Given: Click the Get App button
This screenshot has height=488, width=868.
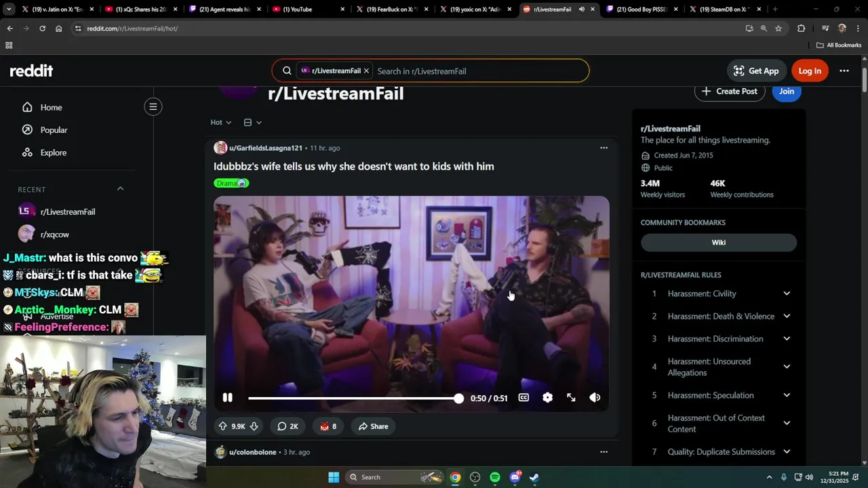Looking at the screenshot, I should pyautogui.click(x=756, y=70).
